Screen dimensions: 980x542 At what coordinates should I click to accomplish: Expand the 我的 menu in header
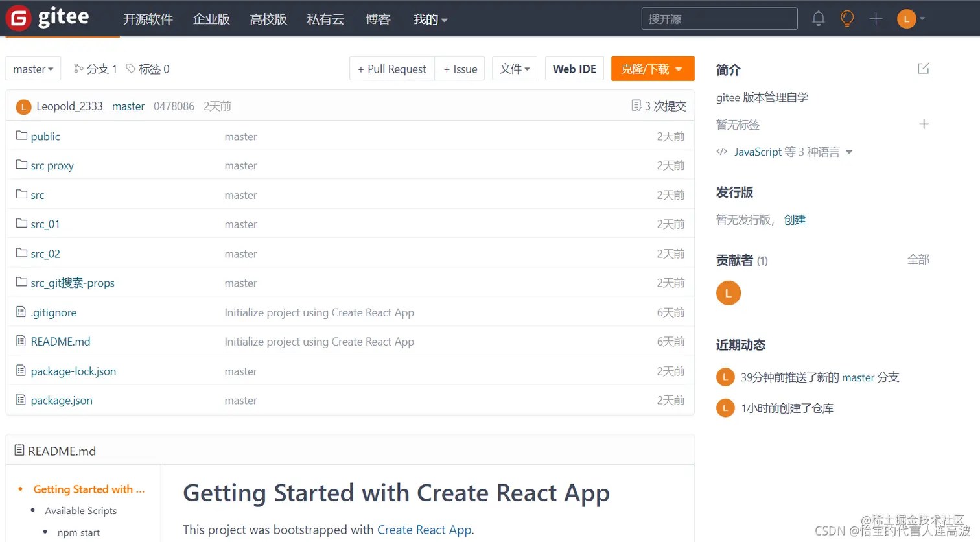click(x=430, y=19)
